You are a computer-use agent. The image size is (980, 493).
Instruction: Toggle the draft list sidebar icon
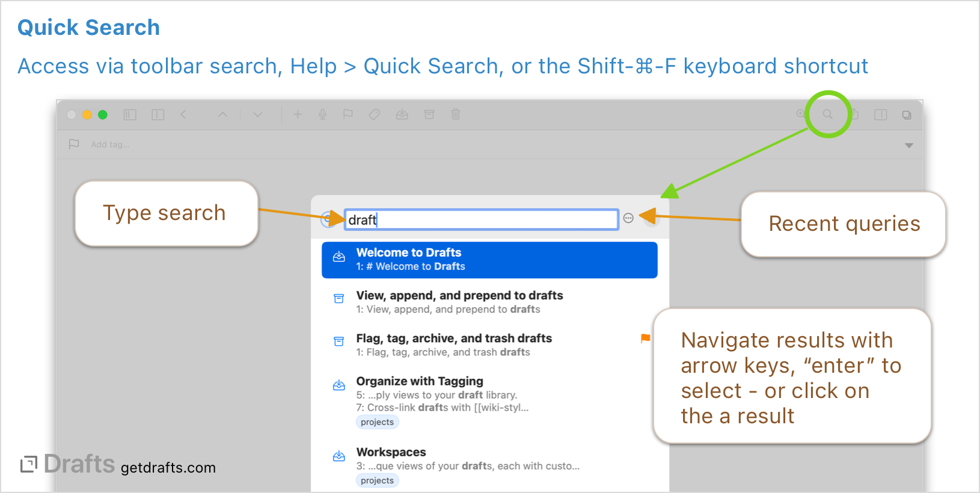[x=130, y=115]
